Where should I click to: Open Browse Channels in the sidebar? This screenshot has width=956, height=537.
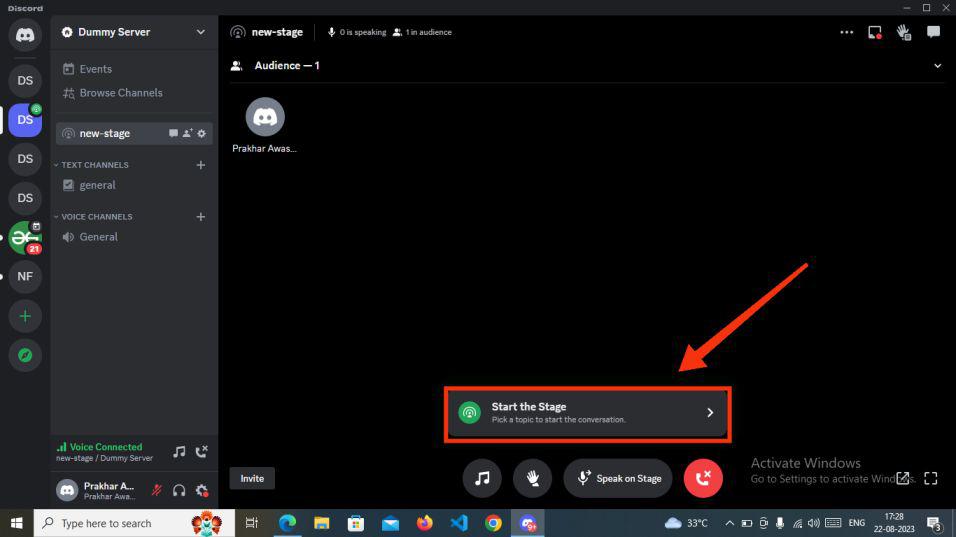(x=134, y=93)
